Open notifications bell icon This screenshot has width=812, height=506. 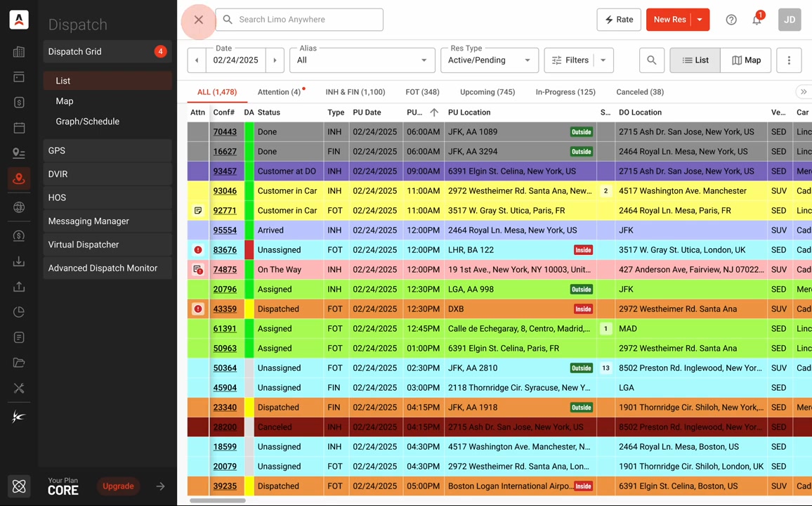pos(757,20)
